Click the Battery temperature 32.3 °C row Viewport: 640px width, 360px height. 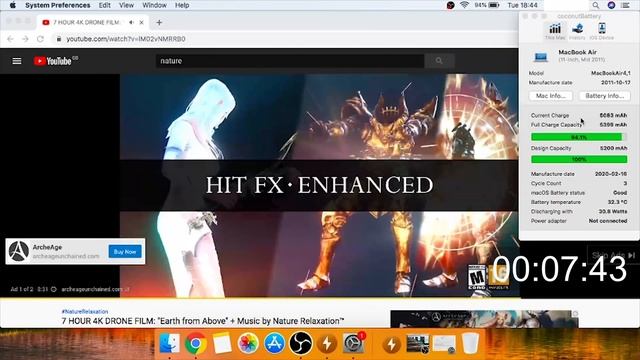point(579,202)
